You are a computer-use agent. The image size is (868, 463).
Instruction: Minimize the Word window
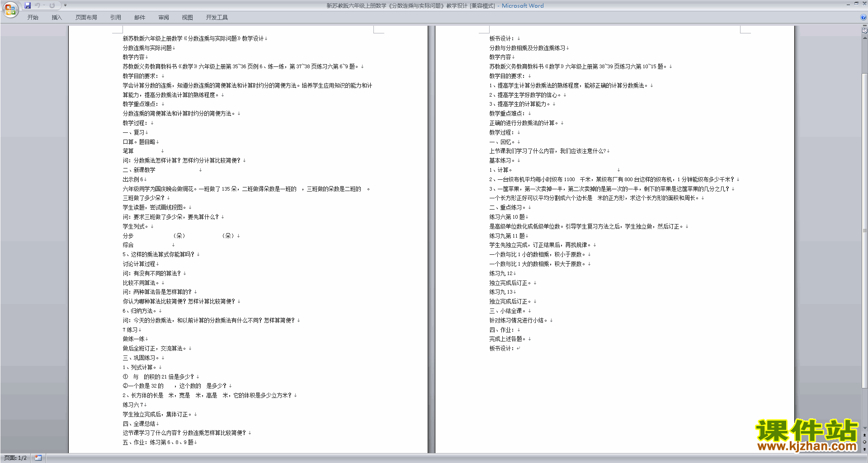(848, 4)
